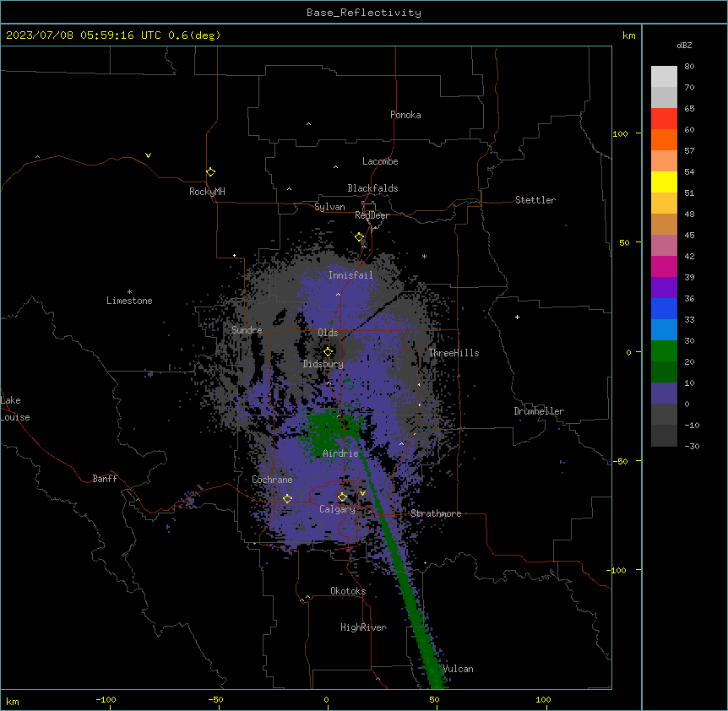The image size is (728, 711).
Task: Click the Strathmore label
Action: [436, 513]
